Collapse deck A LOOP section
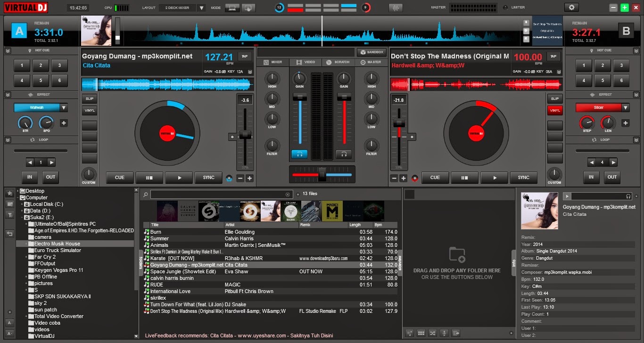Viewport: 644px width, 343px height. [x=8, y=140]
